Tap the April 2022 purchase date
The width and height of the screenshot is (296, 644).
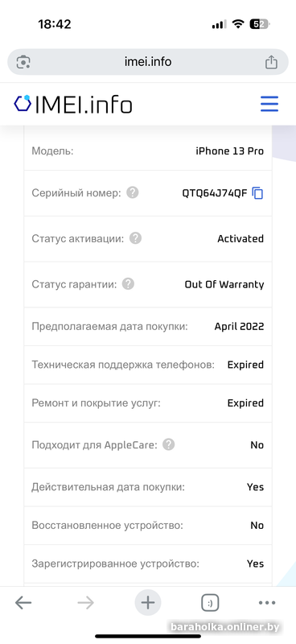[239, 327]
